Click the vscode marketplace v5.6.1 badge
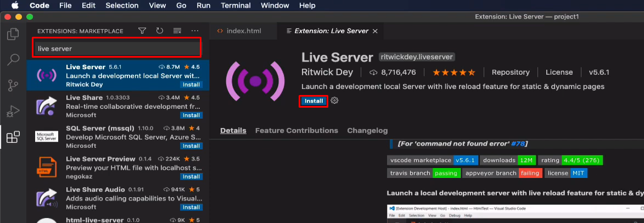The width and height of the screenshot is (644, 223). click(x=433, y=160)
